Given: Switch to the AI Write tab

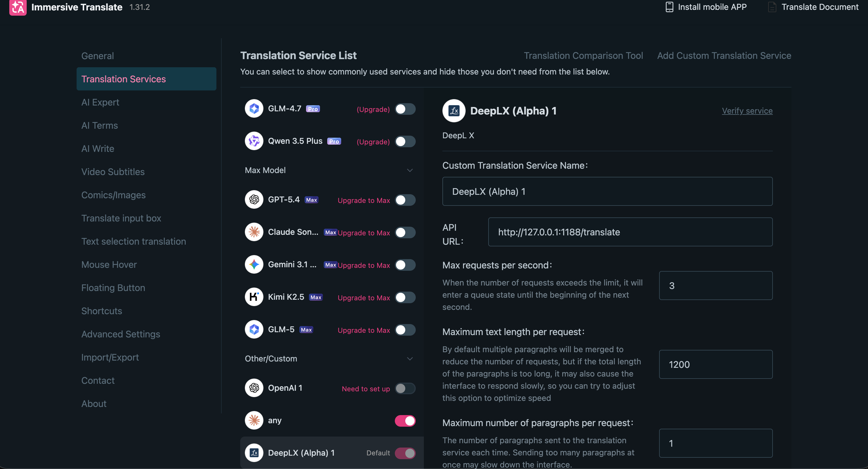Looking at the screenshot, I should coord(146,149).
